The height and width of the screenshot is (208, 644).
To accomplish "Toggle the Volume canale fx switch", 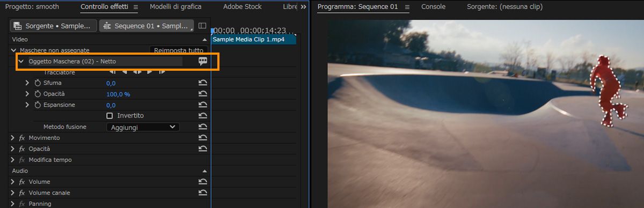I will pos(22,192).
